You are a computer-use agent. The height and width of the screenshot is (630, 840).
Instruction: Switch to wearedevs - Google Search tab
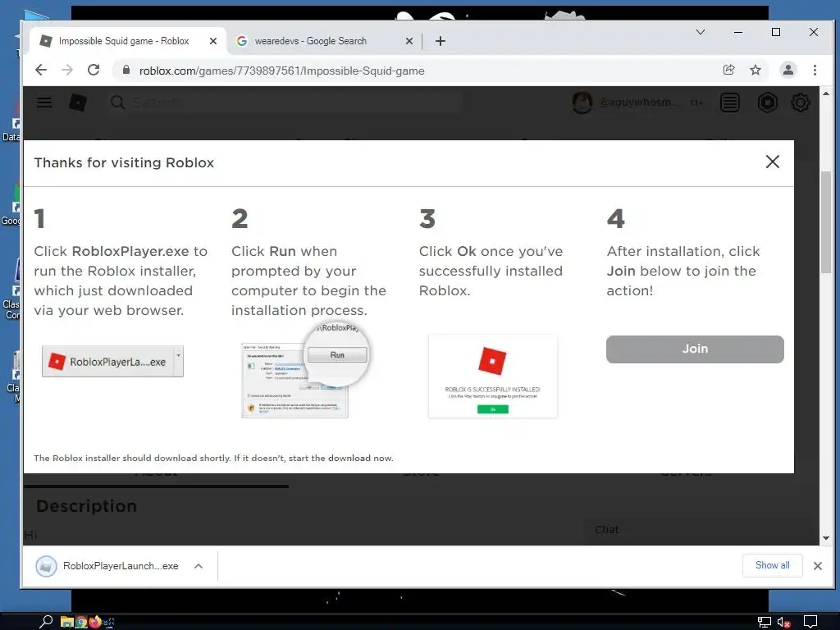(x=311, y=41)
